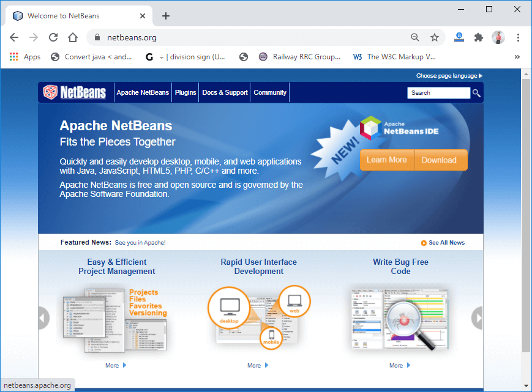Screen dimensions: 532x392
Task: Open the user profile avatar
Action: coord(498,37)
